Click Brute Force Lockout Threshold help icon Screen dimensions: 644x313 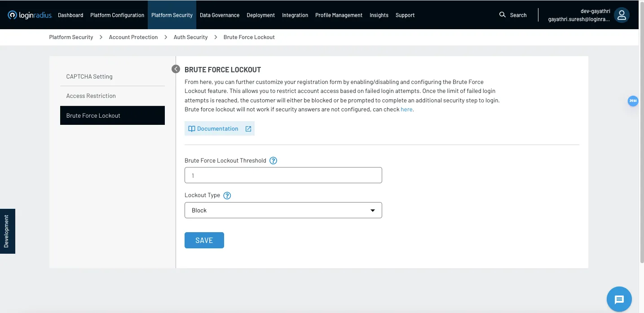273,160
